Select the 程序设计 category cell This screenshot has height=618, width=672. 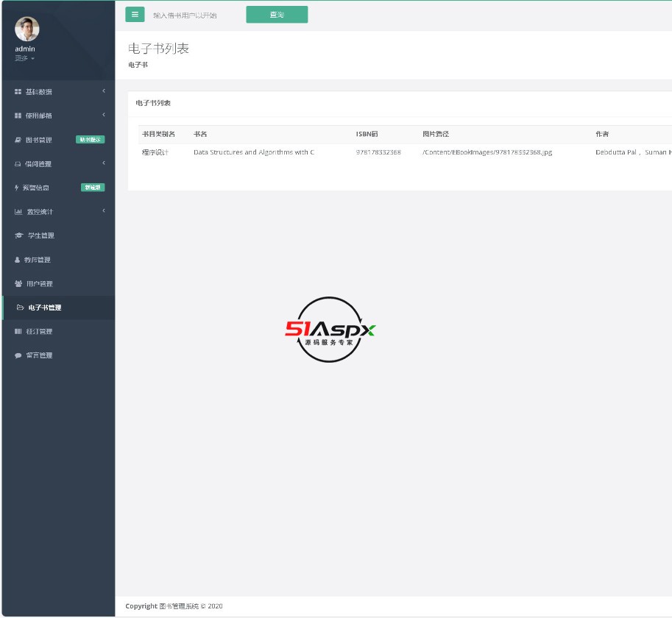pyautogui.click(x=155, y=152)
